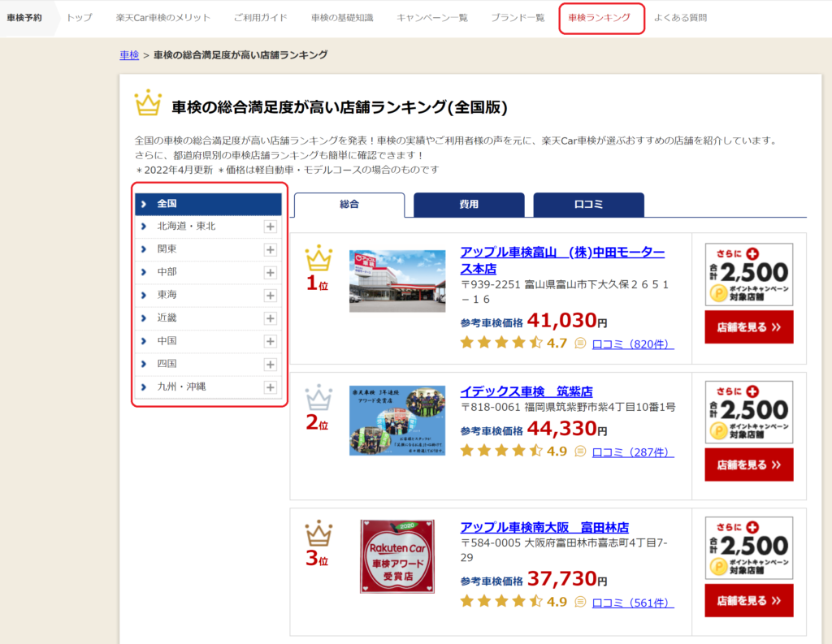Open the キャンペーン一覧 menu item
Viewport: 832px width, 644px height.
click(432, 18)
